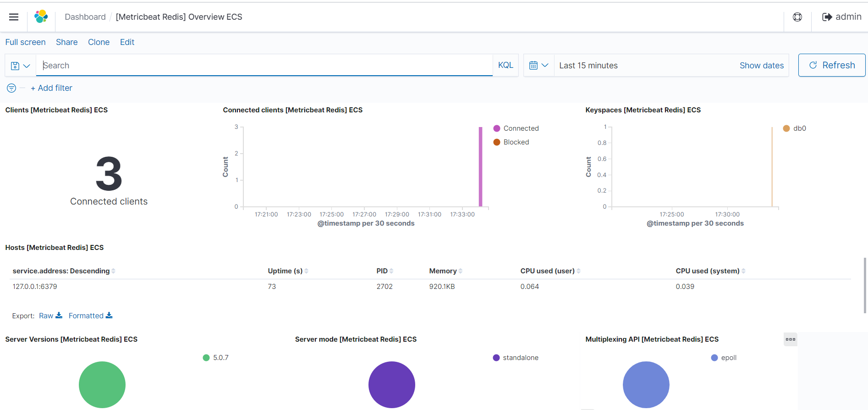Click the Refresh button

pyautogui.click(x=831, y=65)
